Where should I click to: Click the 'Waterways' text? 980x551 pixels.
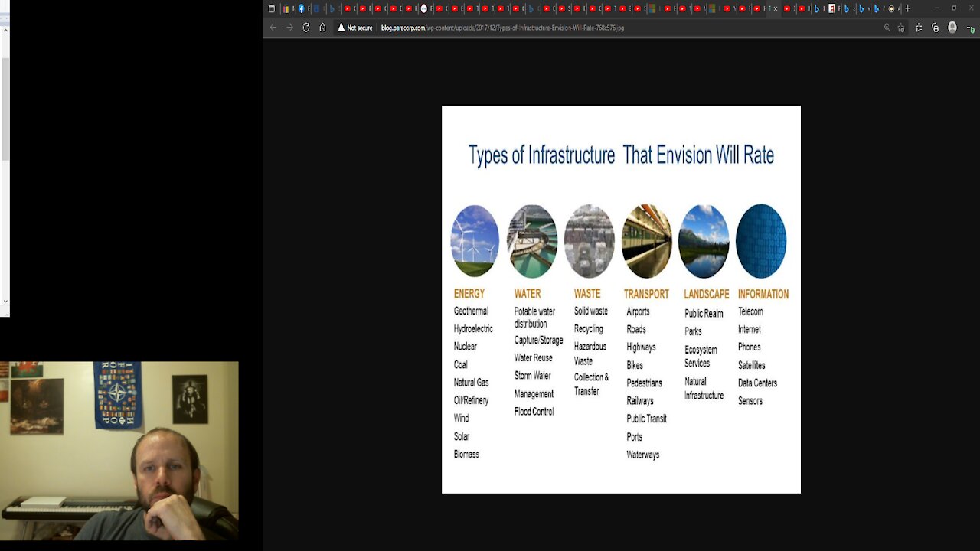tap(643, 455)
